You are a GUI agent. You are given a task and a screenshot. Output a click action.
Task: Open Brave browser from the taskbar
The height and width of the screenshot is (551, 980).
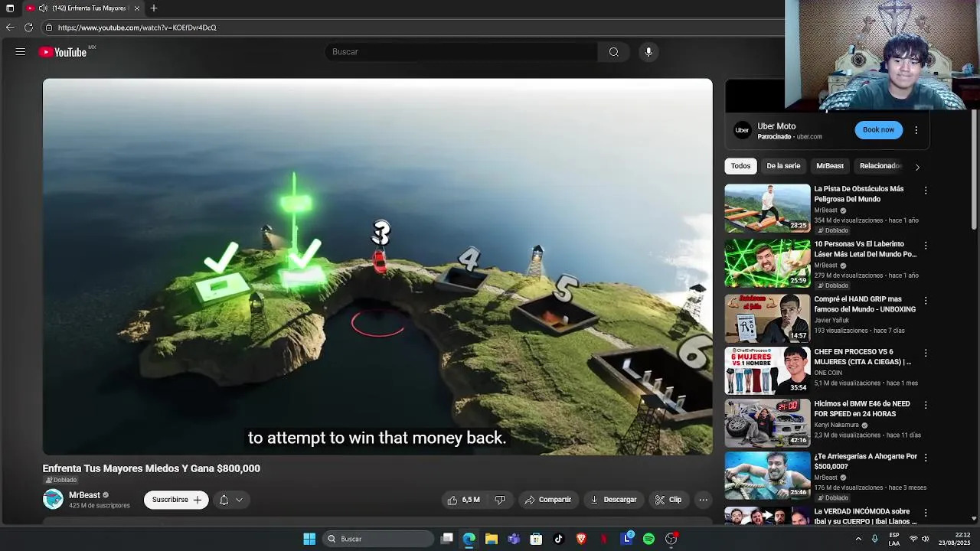coord(581,539)
